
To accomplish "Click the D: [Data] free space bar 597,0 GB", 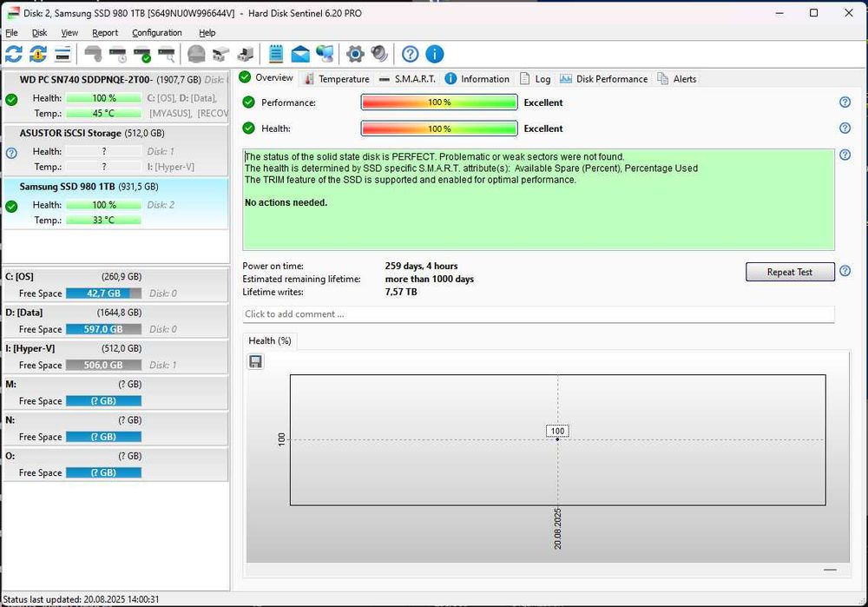I will pos(103,329).
